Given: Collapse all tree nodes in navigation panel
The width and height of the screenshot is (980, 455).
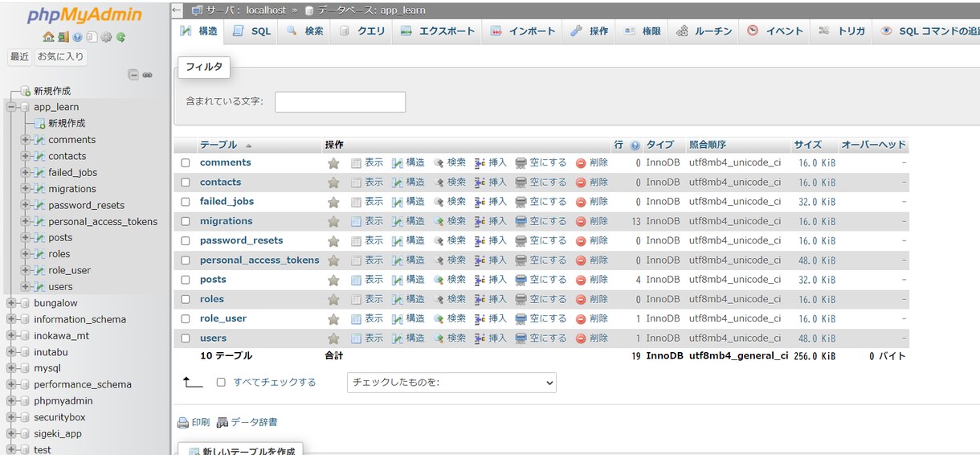Looking at the screenshot, I should tap(133, 75).
